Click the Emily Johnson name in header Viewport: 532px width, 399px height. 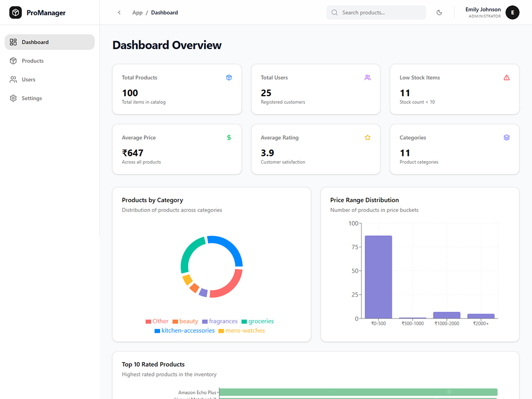(x=483, y=9)
